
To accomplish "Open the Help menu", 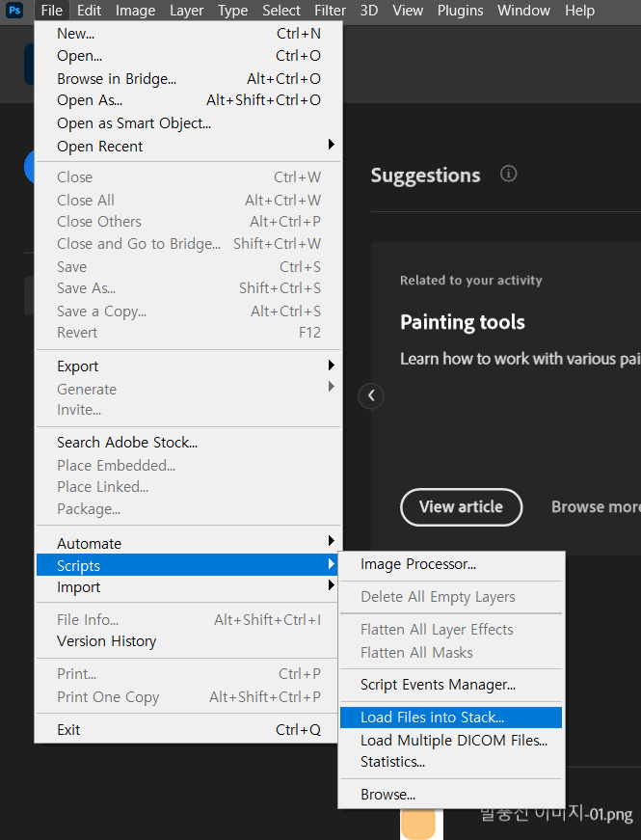I will (579, 11).
